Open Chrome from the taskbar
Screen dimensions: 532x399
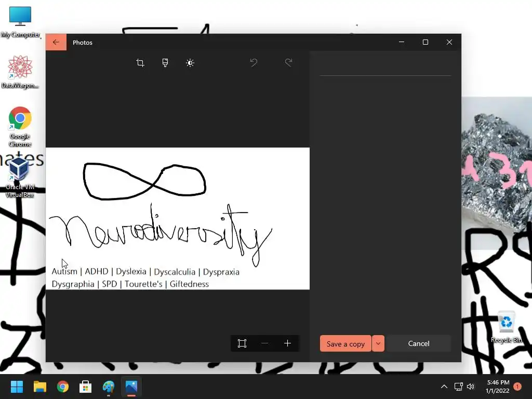click(63, 387)
